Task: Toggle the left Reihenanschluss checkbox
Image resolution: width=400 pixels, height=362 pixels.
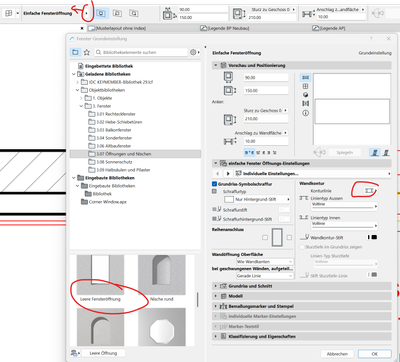Action: [265, 238]
